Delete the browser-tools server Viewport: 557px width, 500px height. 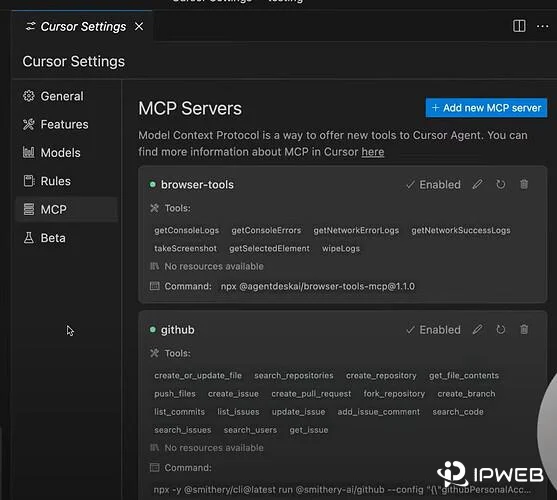point(524,184)
